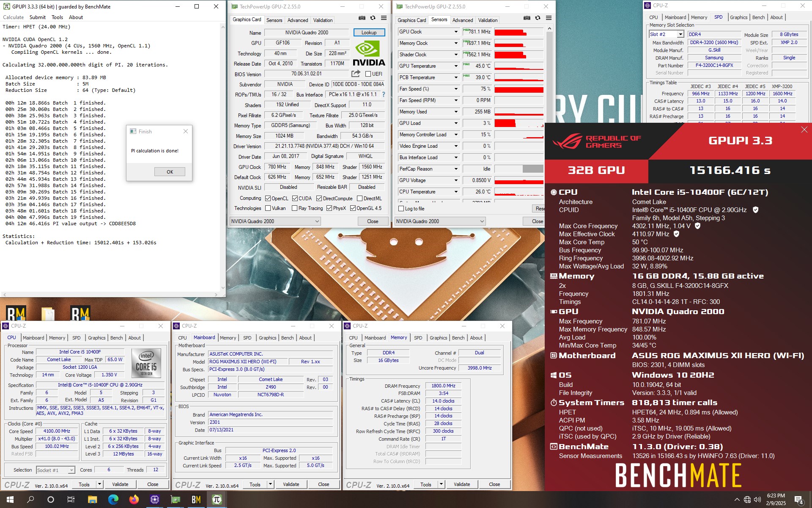Toggle the DirectML checkbox
Screen dimensions: 812x508
coord(359,199)
